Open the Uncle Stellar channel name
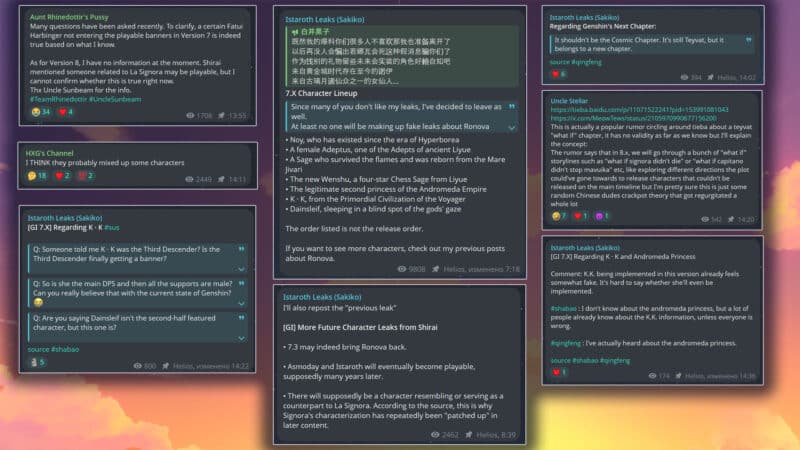 (569, 101)
